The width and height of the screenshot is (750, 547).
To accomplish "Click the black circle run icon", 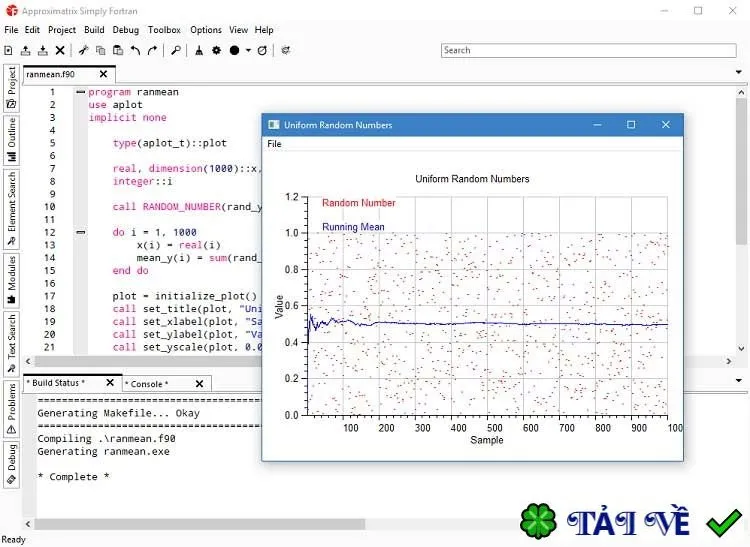I will point(234,50).
